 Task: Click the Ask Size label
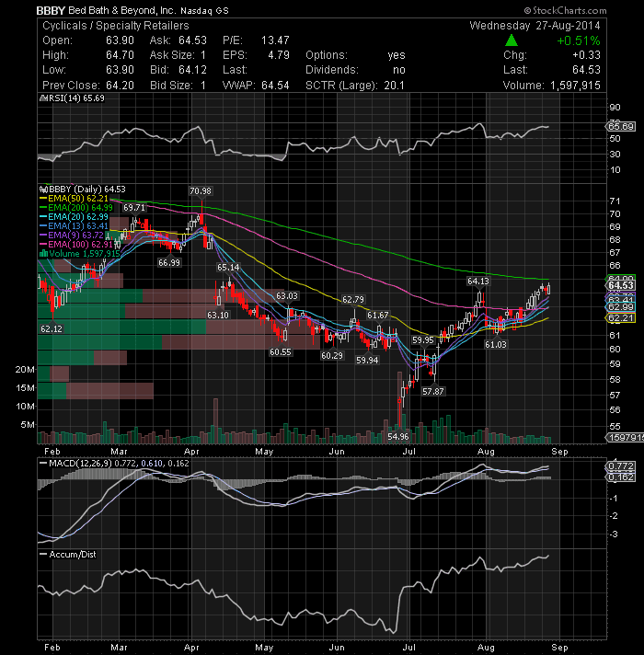tap(172, 55)
